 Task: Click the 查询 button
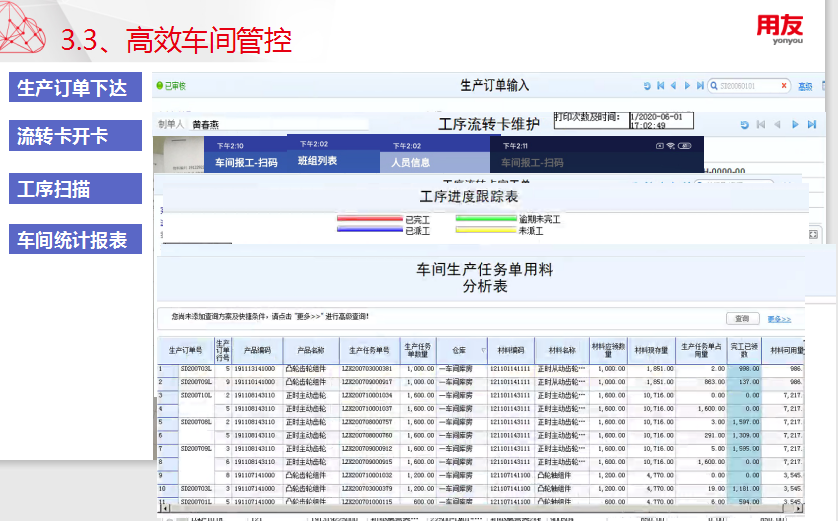(x=742, y=318)
